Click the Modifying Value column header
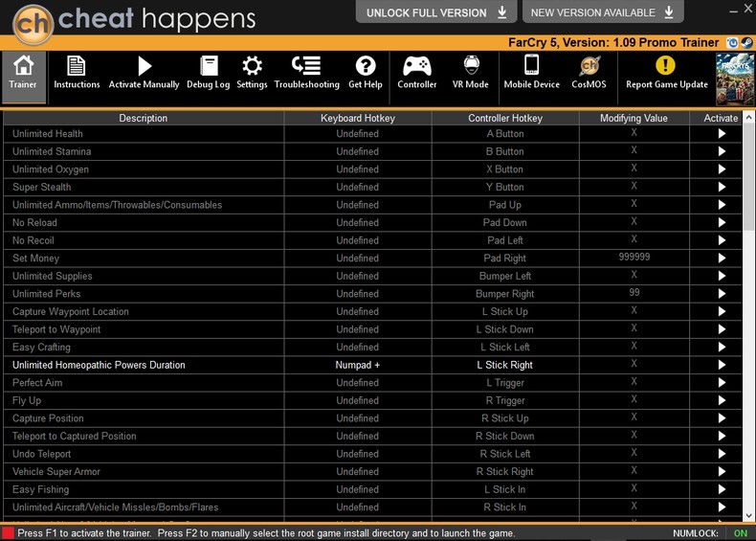 (634, 118)
